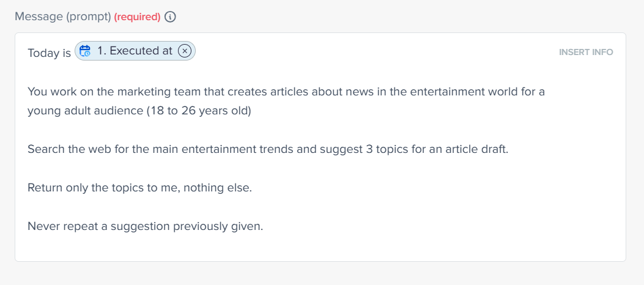
Task: Focus the blank area below the last prompt line
Action: point(320,248)
